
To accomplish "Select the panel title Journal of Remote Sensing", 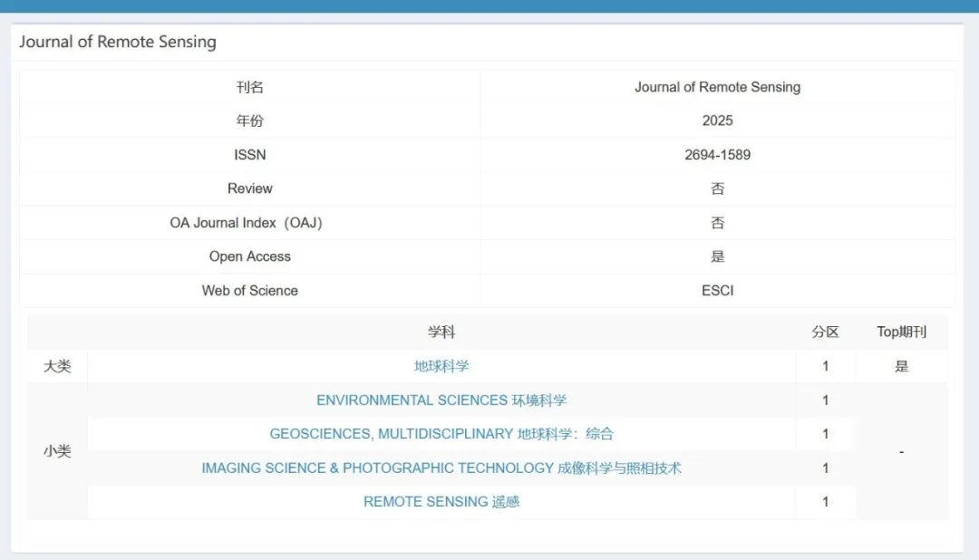I will (117, 42).
